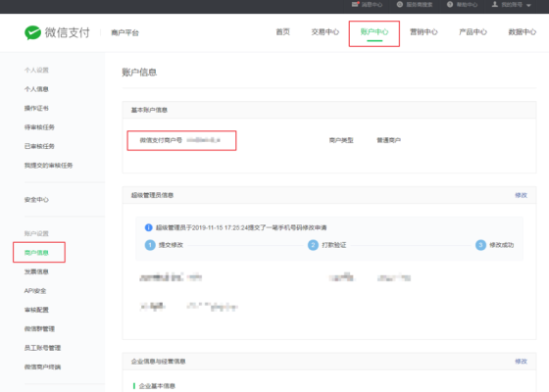This screenshot has height=392, width=549.
Task: Click the service provider search icon
Action: (x=400, y=5)
